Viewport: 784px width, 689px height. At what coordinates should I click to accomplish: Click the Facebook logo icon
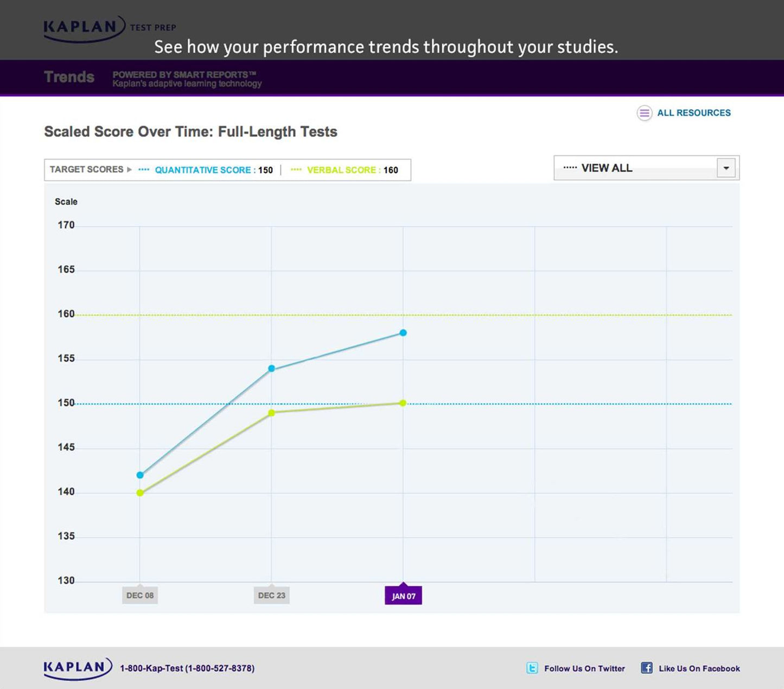[x=647, y=668]
